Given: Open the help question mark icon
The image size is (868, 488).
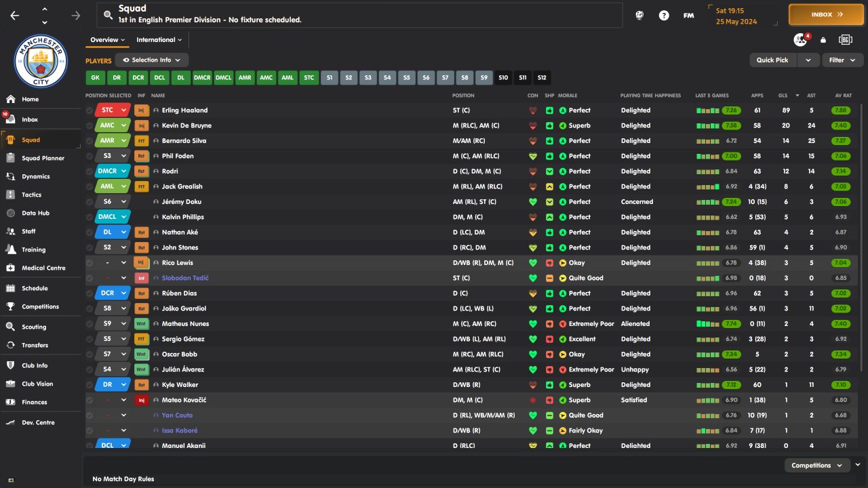Looking at the screenshot, I should [664, 15].
